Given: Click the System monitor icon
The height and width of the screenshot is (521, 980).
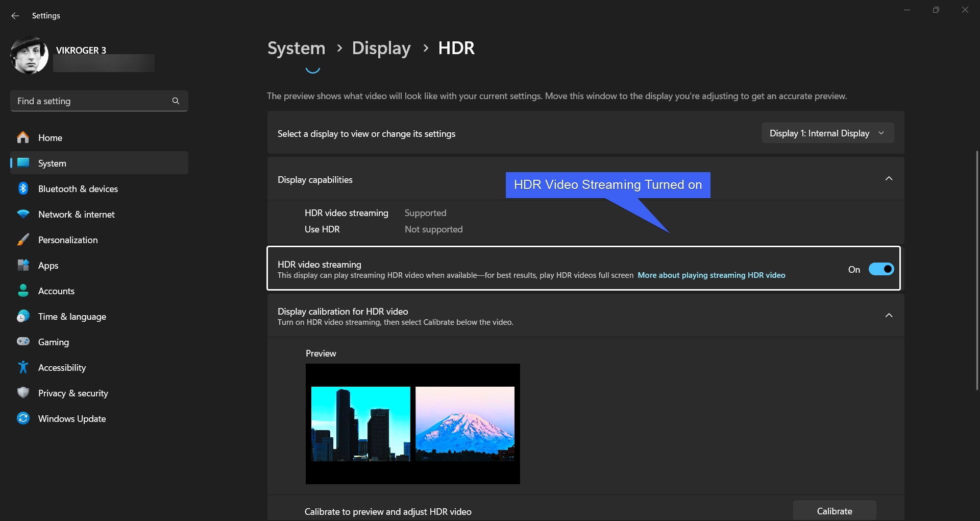Looking at the screenshot, I should coord(23,163).
